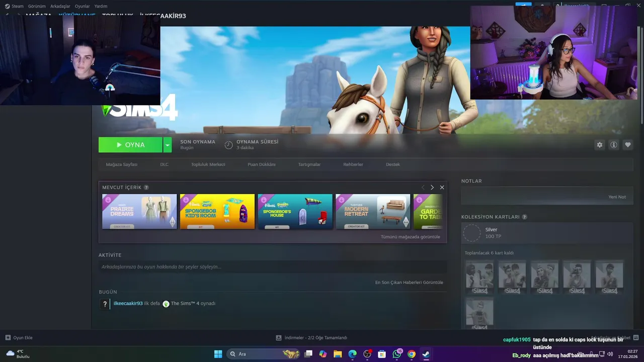
Task: Open the game settings gear icon
Action: pos(599,145)
